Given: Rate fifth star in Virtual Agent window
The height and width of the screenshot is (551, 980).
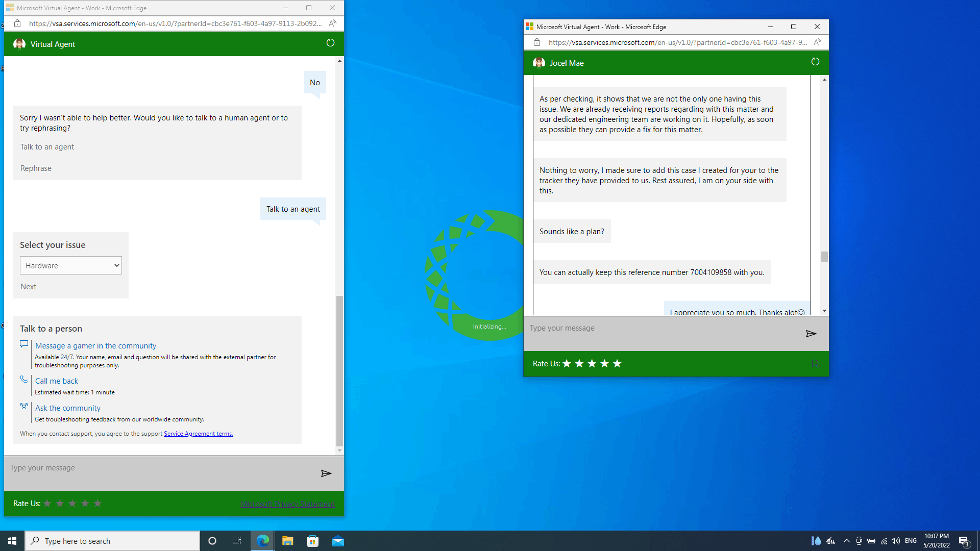Looking at the screenshot, I should (97, 503).
